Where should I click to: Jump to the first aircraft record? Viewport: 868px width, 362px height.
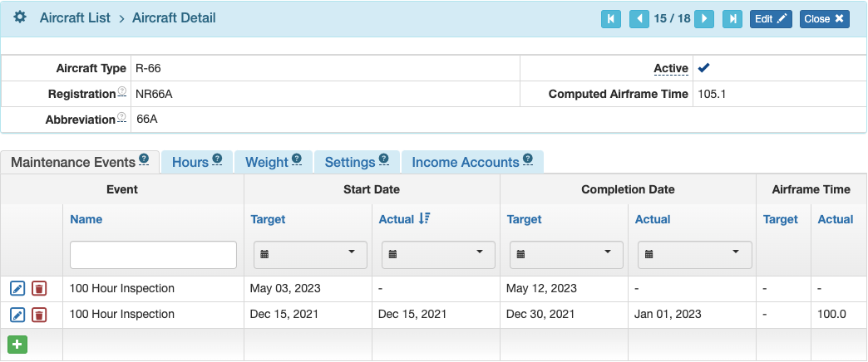click(610, 19)
